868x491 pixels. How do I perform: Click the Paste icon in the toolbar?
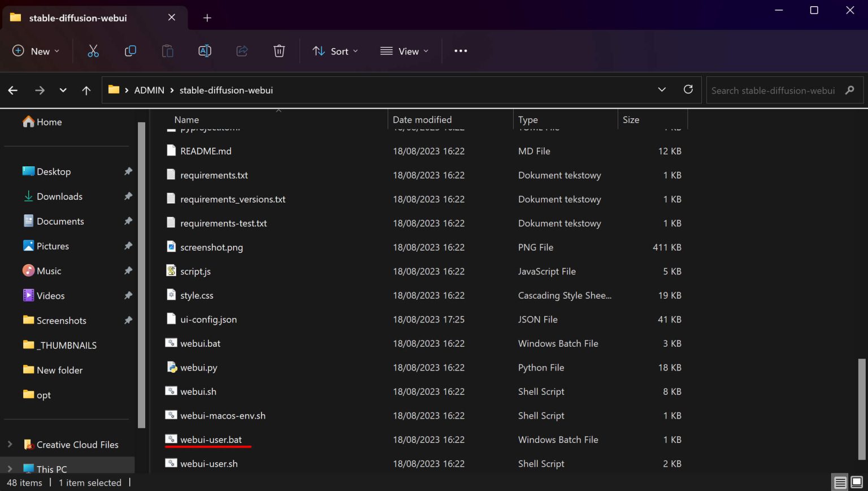coord(167,51)
